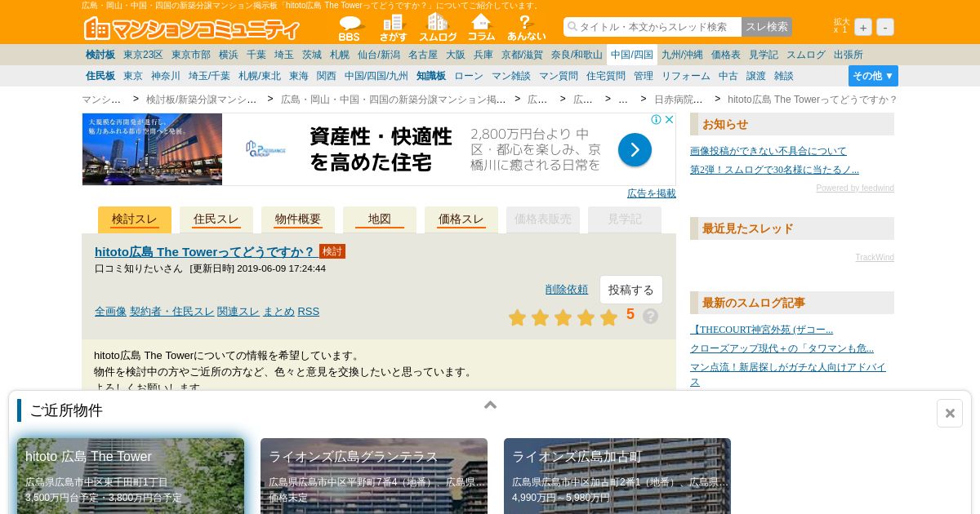Open 【THECOURT神宮外苑 article link
The width and height of the screenshot is (980, 514).
[x=761, y=330]
